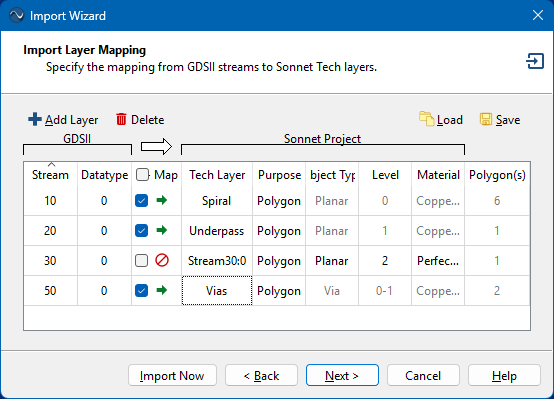Click polygon count 2 in Vias row

[x=497, y=291]
